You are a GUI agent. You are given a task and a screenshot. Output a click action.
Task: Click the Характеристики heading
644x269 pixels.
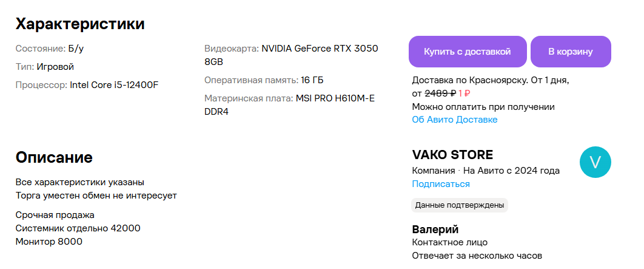[x=80, y=24]
